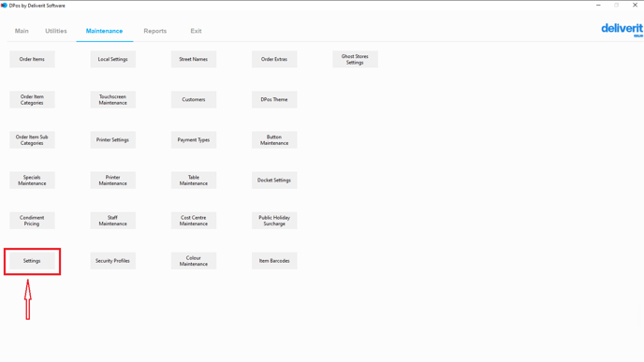Click Public Holiday Surcharge button

[x=274, y=221]
